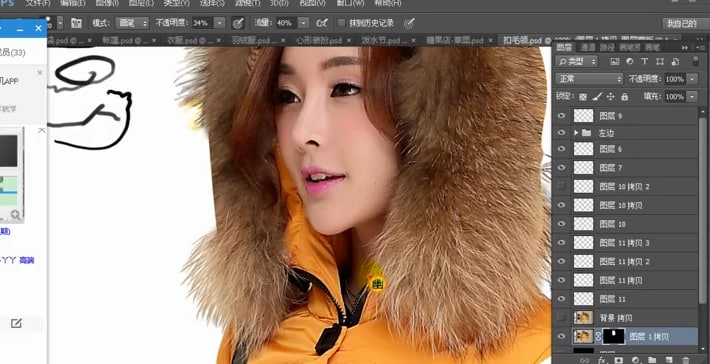
Task: Switch to 通道 panel tab
Action: [x=588, y=48]
